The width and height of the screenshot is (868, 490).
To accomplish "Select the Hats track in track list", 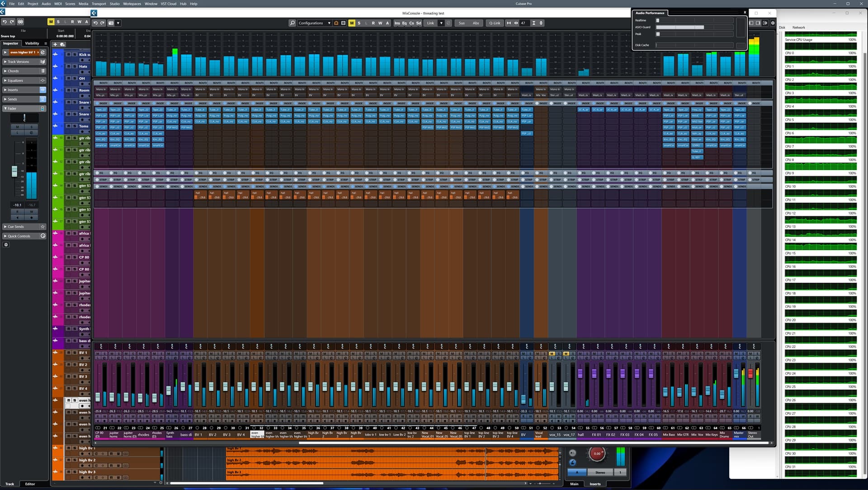I will pos(83,67).
